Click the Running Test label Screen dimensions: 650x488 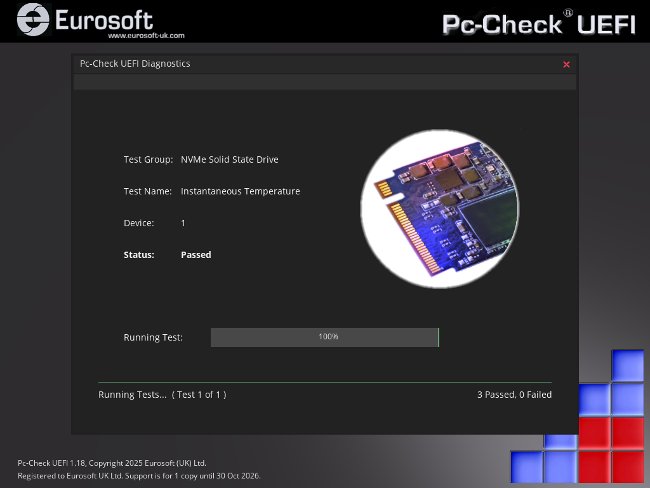point(153,338)
